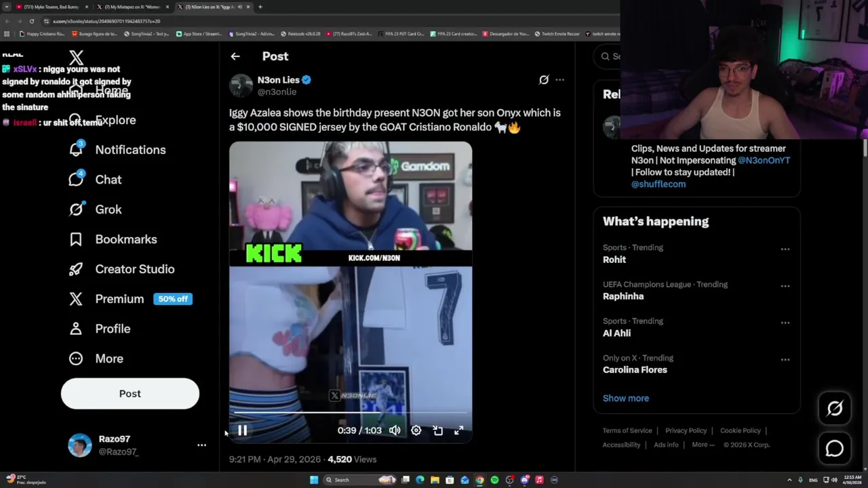Screen dimensions: 868x488
Task: Open options for the Rohit trend
Action: coord(785,249)
